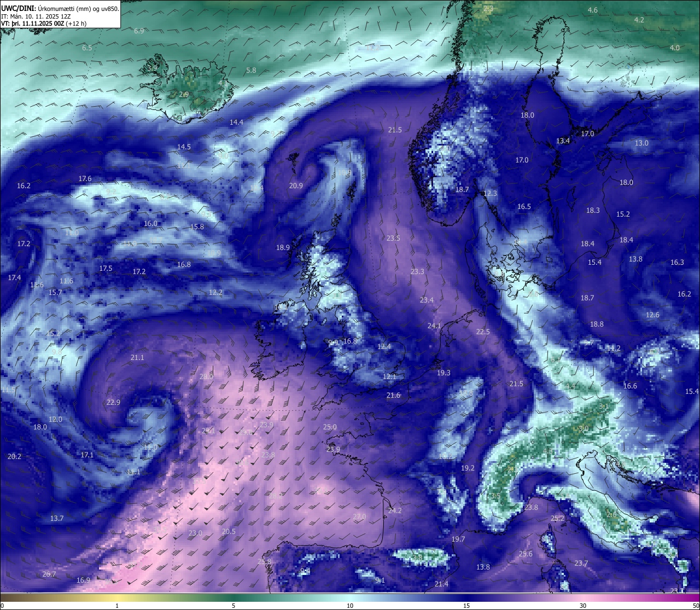
Task: Select the 13.4 value label
Action: point(563,141)
